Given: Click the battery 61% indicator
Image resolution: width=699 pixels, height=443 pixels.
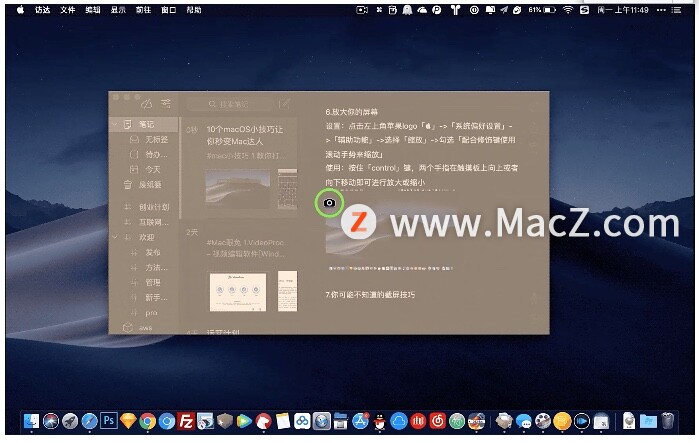Looking at the screenshot, I should 542,10.
